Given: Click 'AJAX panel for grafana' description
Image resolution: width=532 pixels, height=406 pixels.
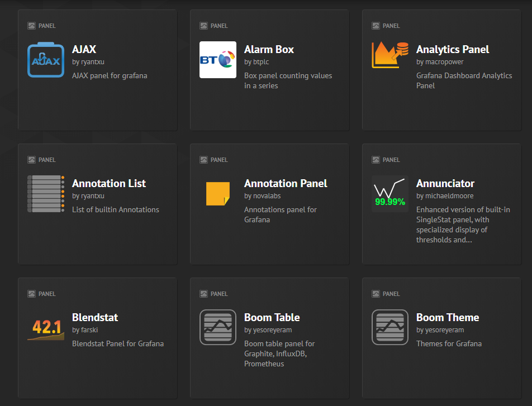Looking at the screenshot, I should [110, 75].
